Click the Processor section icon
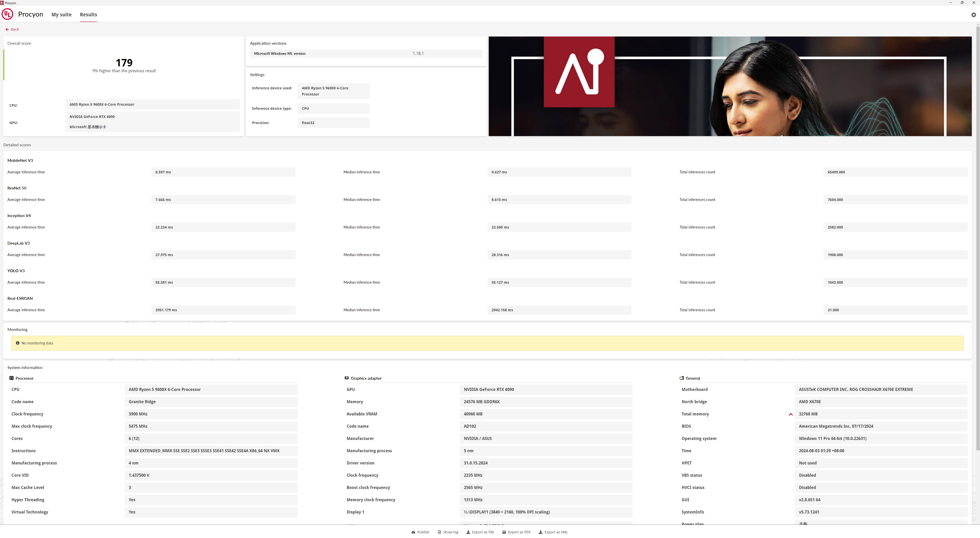 point(11,378)
